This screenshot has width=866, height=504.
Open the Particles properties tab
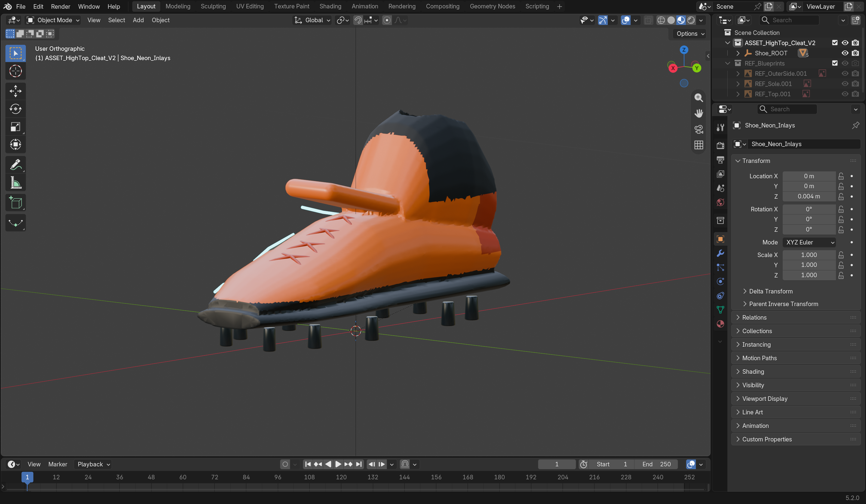720,267
